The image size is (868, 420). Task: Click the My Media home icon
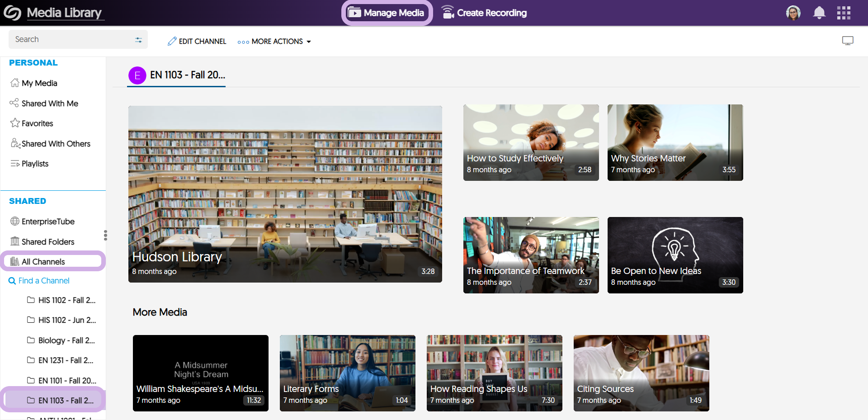pyautogui.click(x=15, y=83)
